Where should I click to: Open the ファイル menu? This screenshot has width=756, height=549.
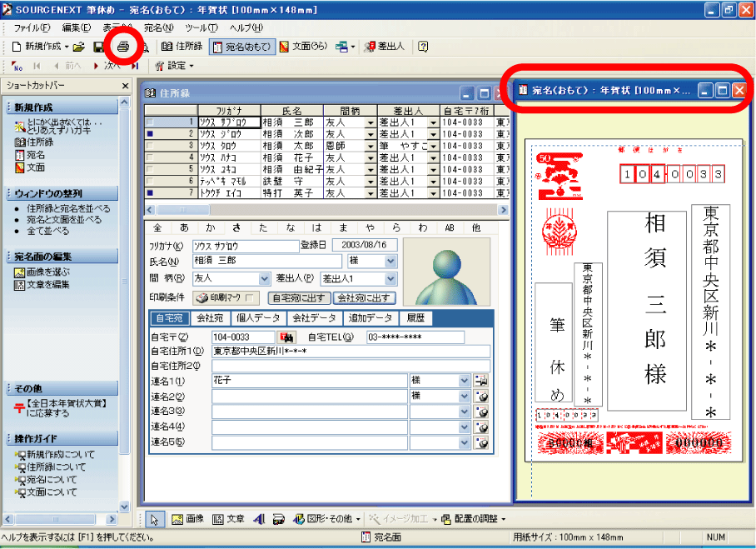pyautogui.click(x=32, y=28)
